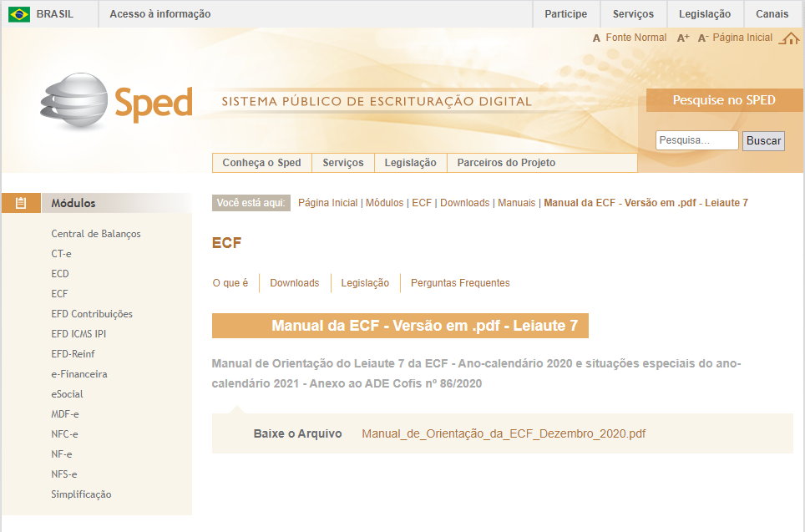This screenshot has width=805, height=532.
Task: Open the e-Financeira module
Action: click(x=79, y=374)
